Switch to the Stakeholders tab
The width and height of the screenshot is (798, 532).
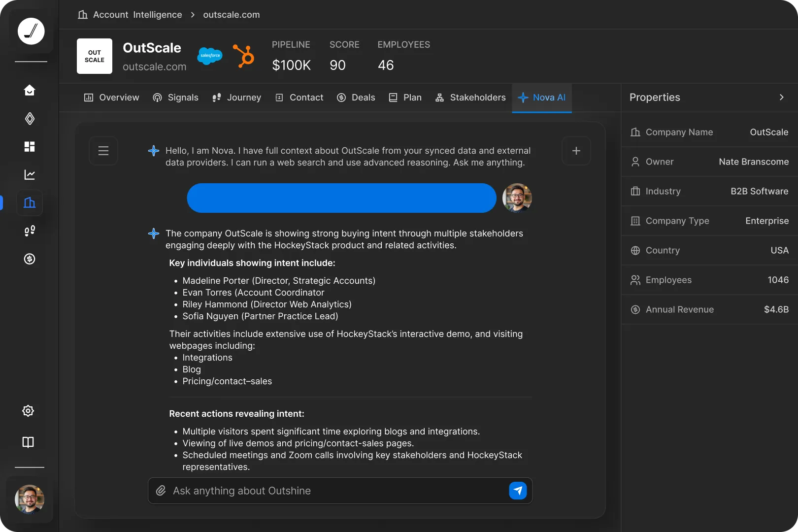click(470, 98)
